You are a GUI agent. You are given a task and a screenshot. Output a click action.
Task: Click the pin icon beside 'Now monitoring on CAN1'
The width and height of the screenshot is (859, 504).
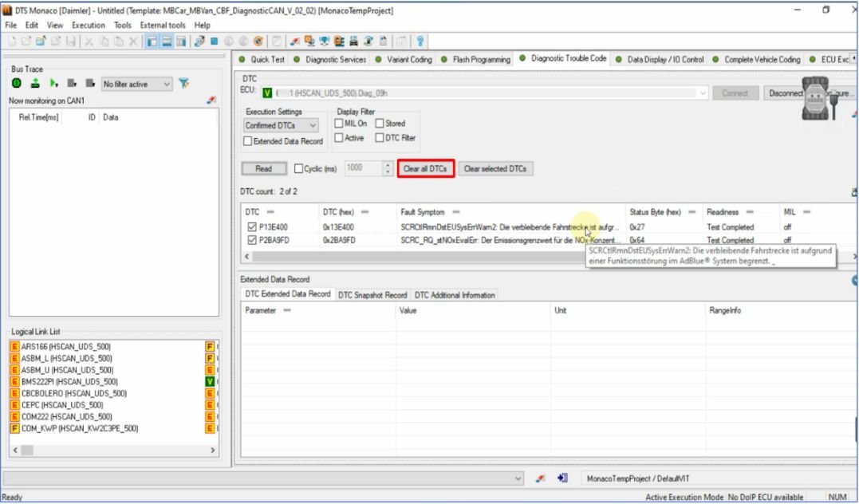point(211,100)
